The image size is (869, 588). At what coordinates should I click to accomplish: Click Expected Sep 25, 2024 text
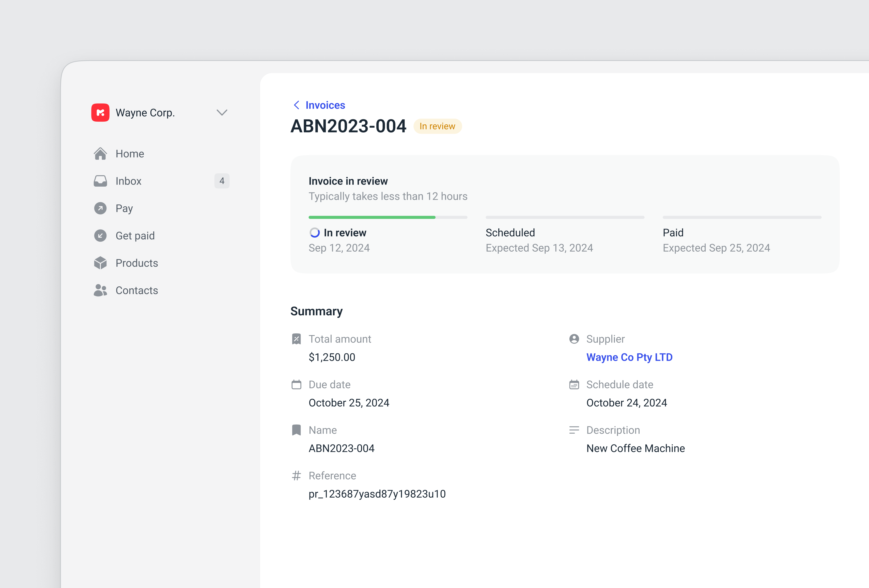tap(717, 248)
